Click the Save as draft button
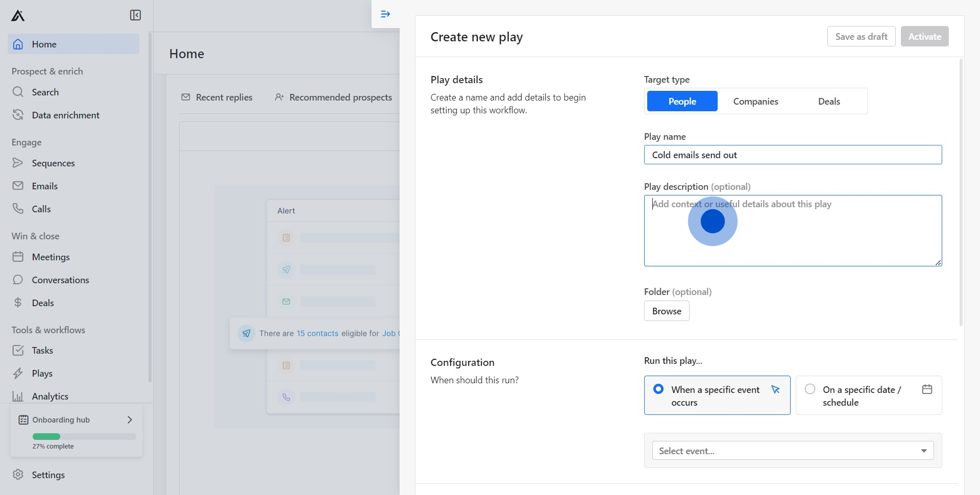 (x=861, y=36)
